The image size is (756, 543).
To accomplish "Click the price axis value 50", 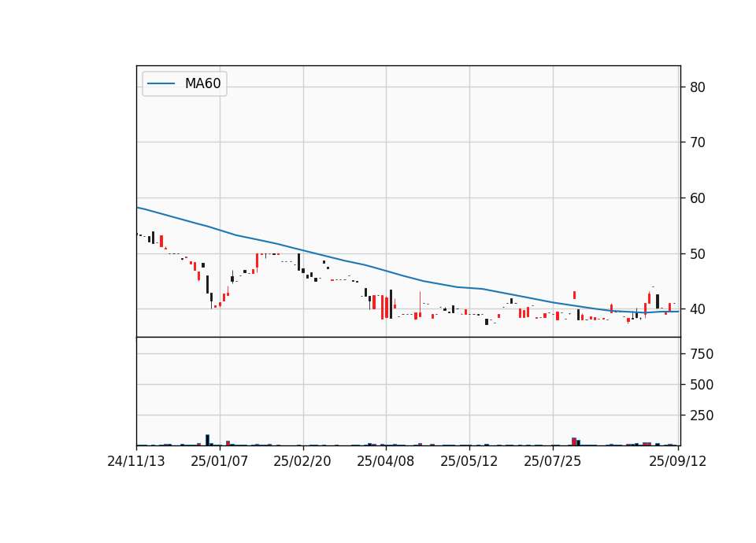I will point(698,254).
